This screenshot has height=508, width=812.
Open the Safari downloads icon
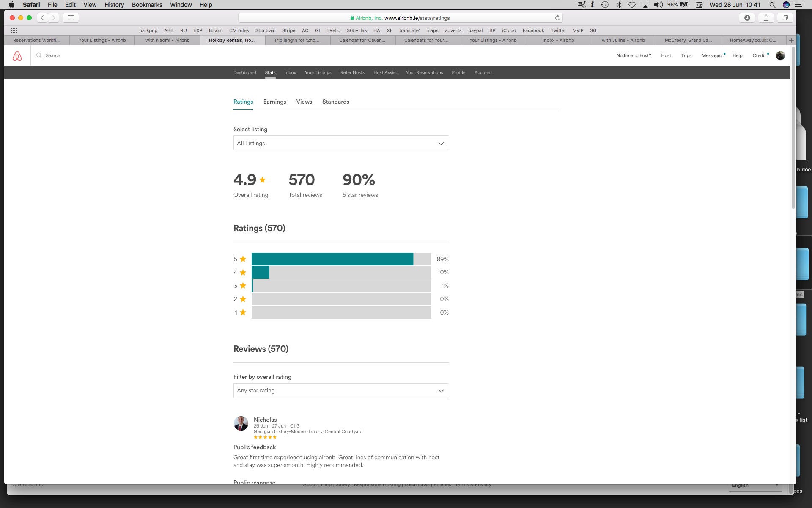pyautogui.click(x=747, y=18)
